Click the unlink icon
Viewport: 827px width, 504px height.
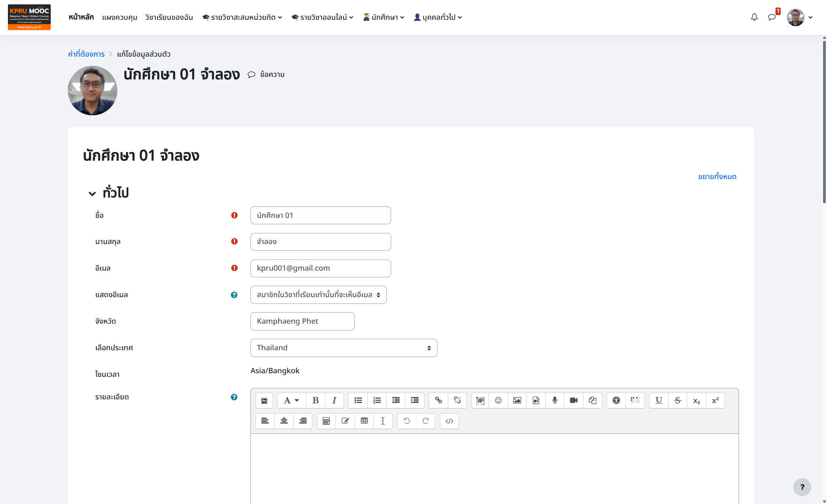[x=457, y=401]
